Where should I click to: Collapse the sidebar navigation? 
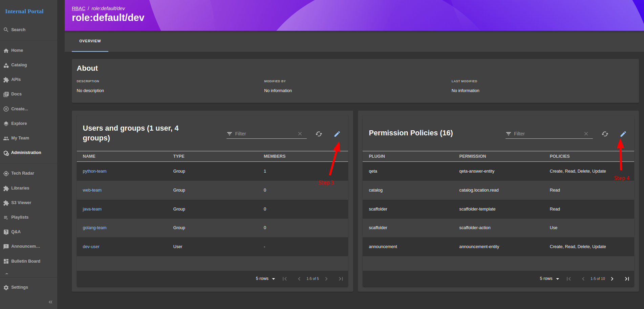click(x=50, y=302)
